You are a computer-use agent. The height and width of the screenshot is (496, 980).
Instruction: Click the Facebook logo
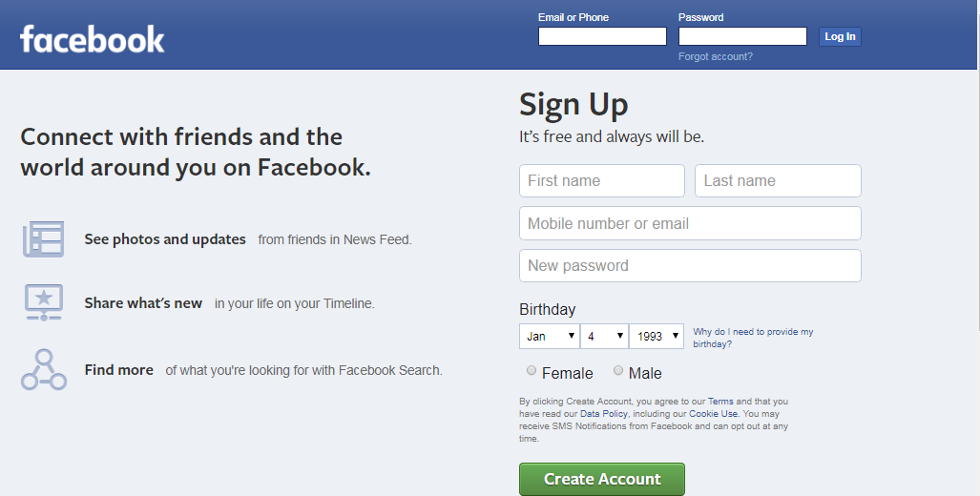(92, 39)
